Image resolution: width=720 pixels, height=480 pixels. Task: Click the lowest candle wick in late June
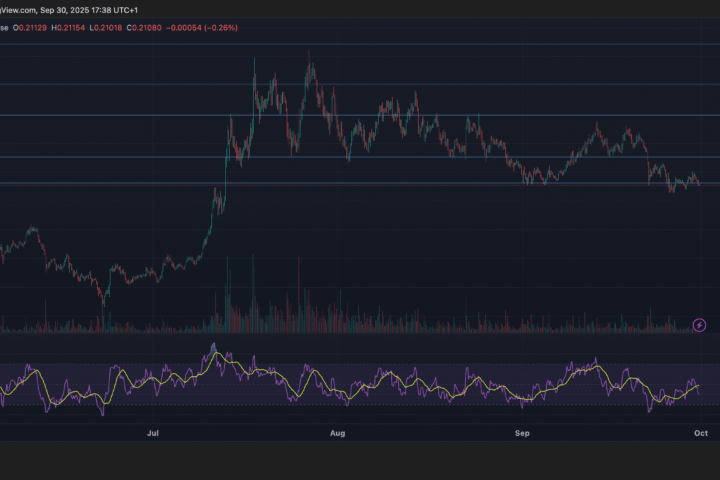pos(102,303)
